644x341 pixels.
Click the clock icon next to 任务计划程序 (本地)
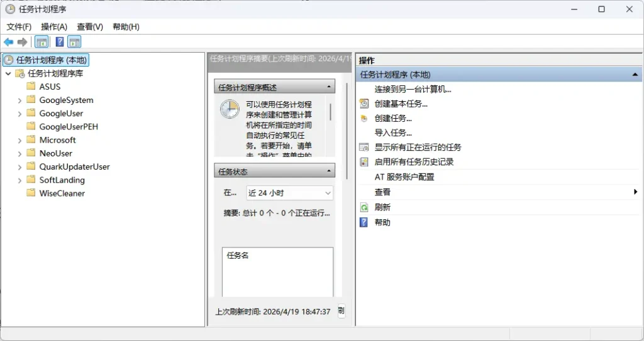(9, 60)
